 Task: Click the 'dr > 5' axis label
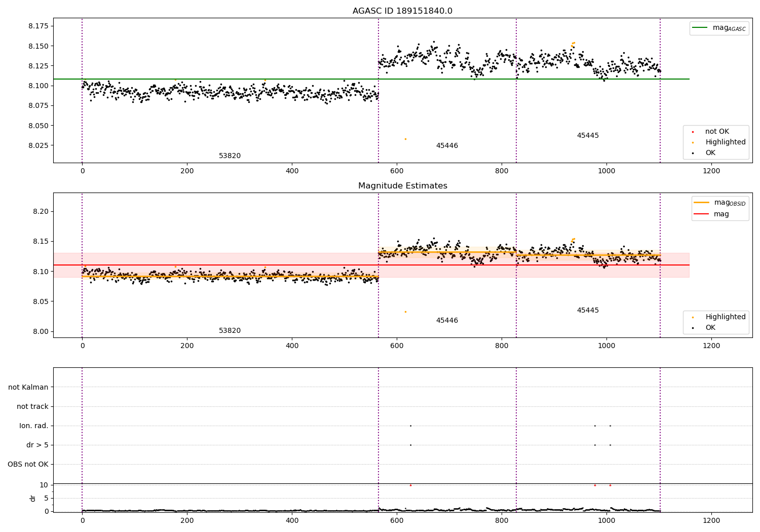(37, 445)
